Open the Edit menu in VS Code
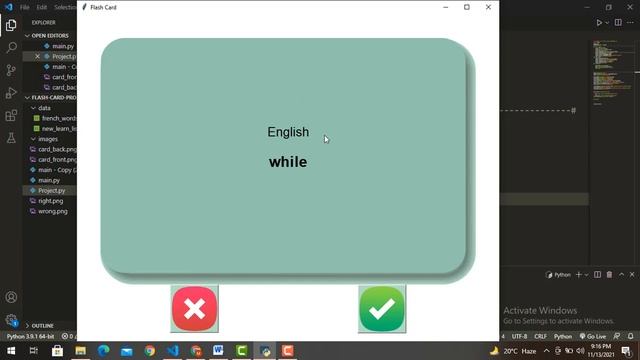Image resolution: width=640 pixels, height=360 pixels. (x=41, y=7)
